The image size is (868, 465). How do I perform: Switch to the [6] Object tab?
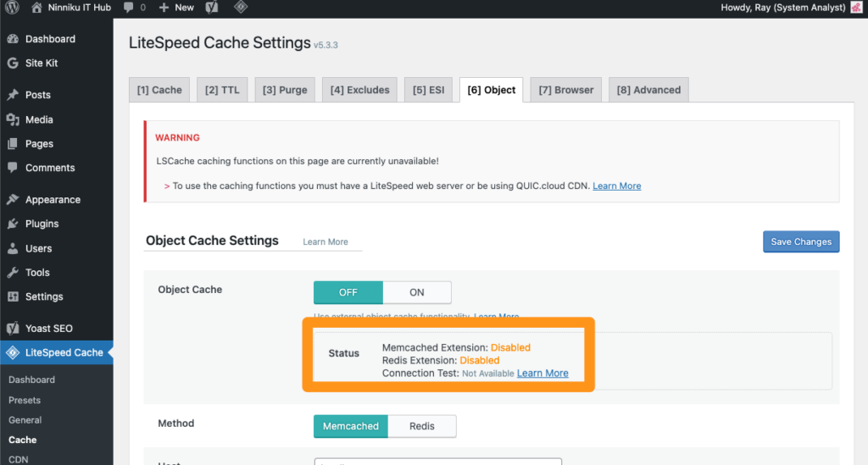coord(491,90)
